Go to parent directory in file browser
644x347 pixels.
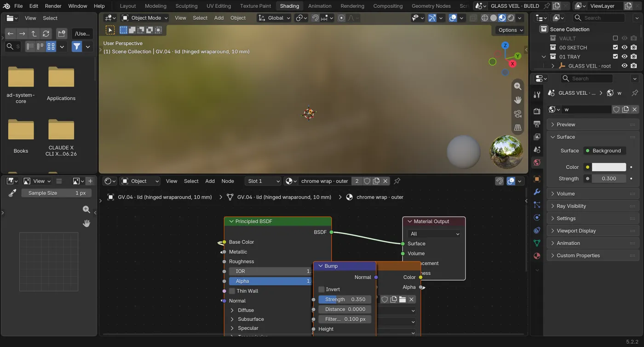point(34,34)
